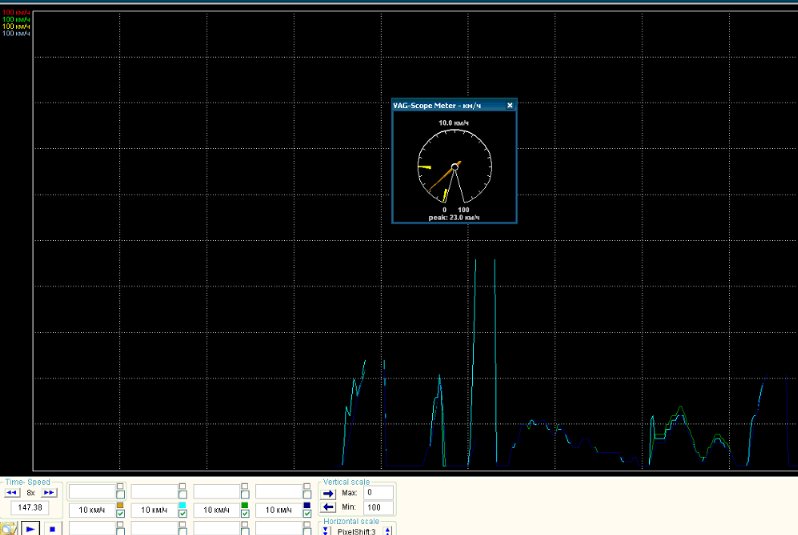Click the cyan channel's 10 км/ч value field
Viewport: 798px width, 535px height.
pyautogui.click(x=154, y=510)
